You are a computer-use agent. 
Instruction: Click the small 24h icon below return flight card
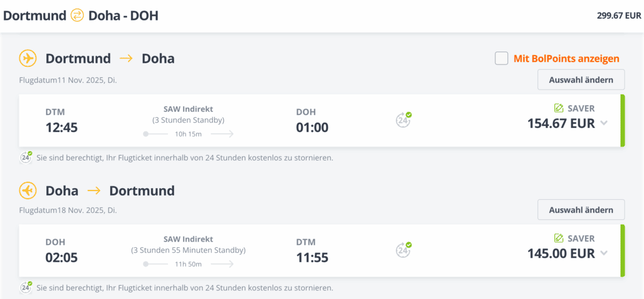(x=26, y=287)
